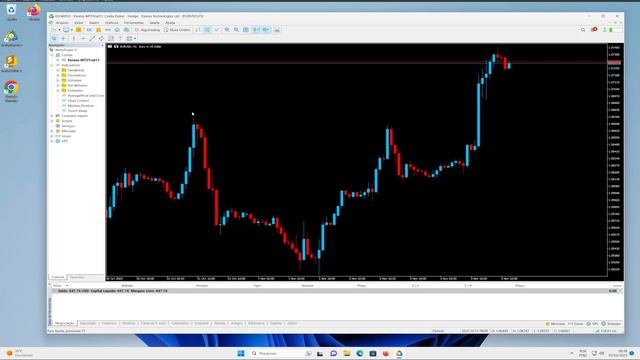Open the graphical objects dropdown arrow

(x=135, y=38)
